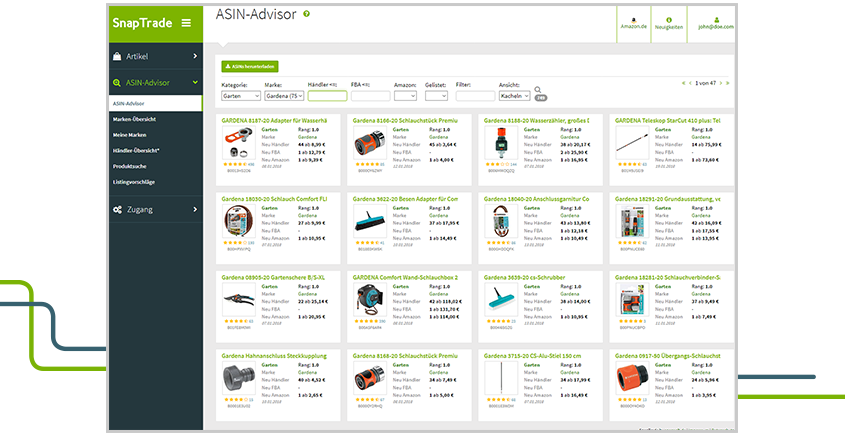Image resolution: width=845 pixels, height=434 pixels.
Task: Open the Gardena 18281-20 Schlauchverbinder-S link
Action: [667, 278]
